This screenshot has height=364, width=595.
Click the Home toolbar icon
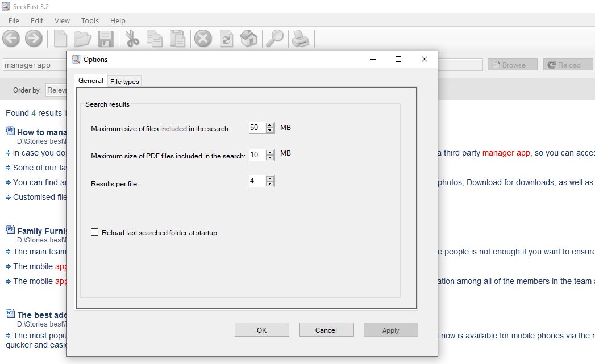coord(249,38)
